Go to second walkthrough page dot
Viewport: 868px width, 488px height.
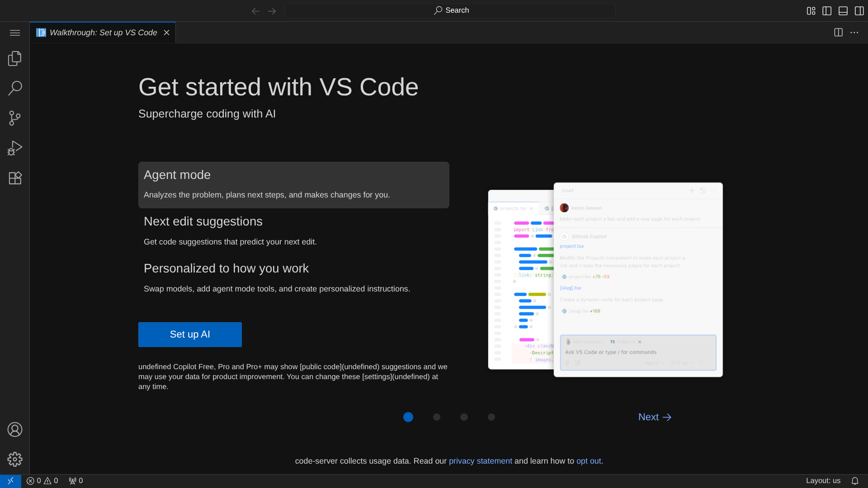(436, 417)
